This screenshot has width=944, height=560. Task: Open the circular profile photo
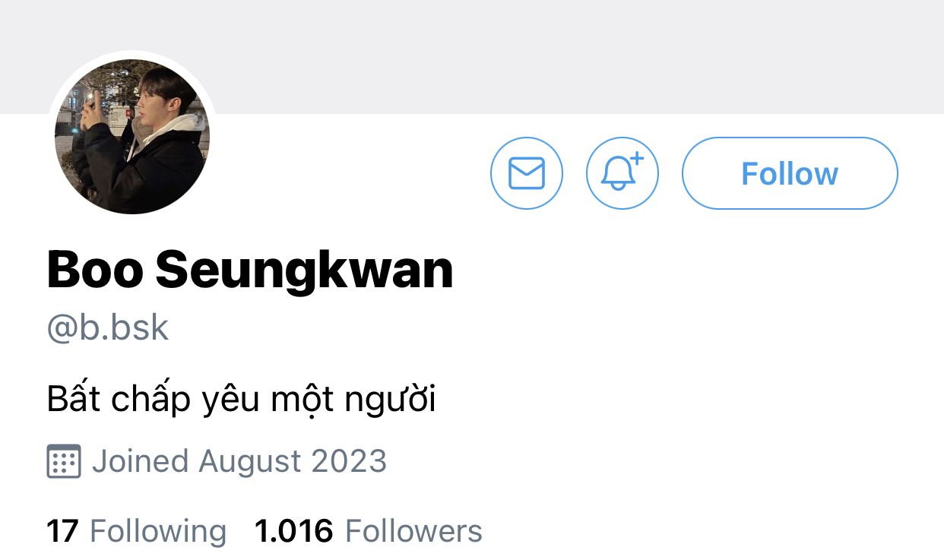[132, 137]
